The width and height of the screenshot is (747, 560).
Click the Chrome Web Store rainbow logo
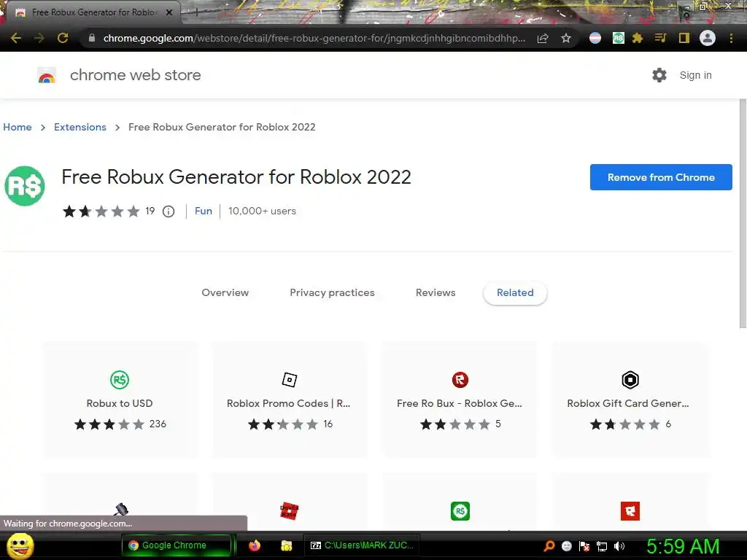(x=47, y=75)
